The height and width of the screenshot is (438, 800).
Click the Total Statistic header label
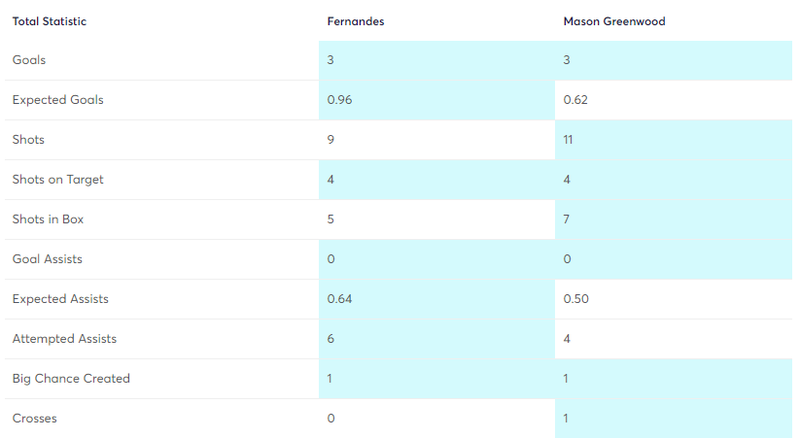[49, 21]
